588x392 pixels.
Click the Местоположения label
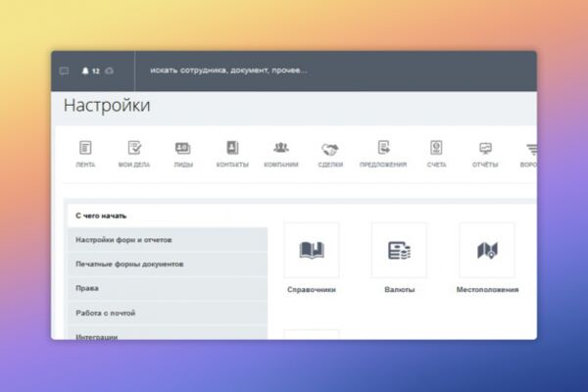click(x=487, y=290)
